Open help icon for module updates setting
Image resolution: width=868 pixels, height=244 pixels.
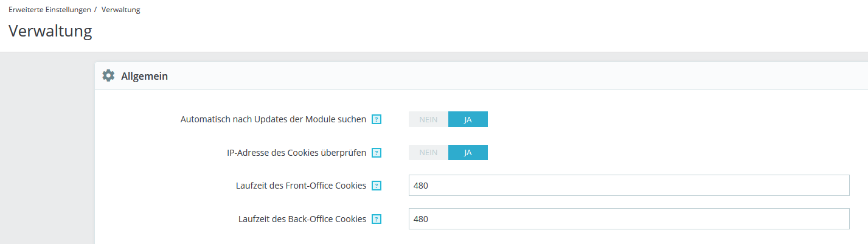coord(377,119)
